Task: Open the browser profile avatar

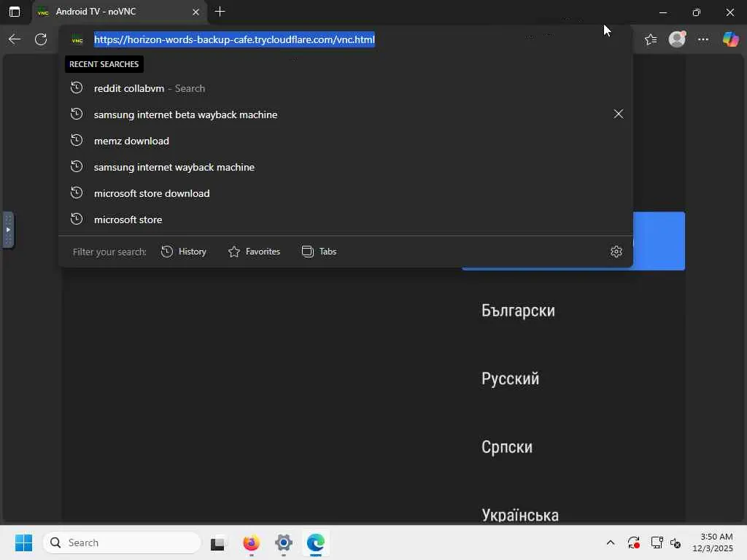Action: click(677, 39)
